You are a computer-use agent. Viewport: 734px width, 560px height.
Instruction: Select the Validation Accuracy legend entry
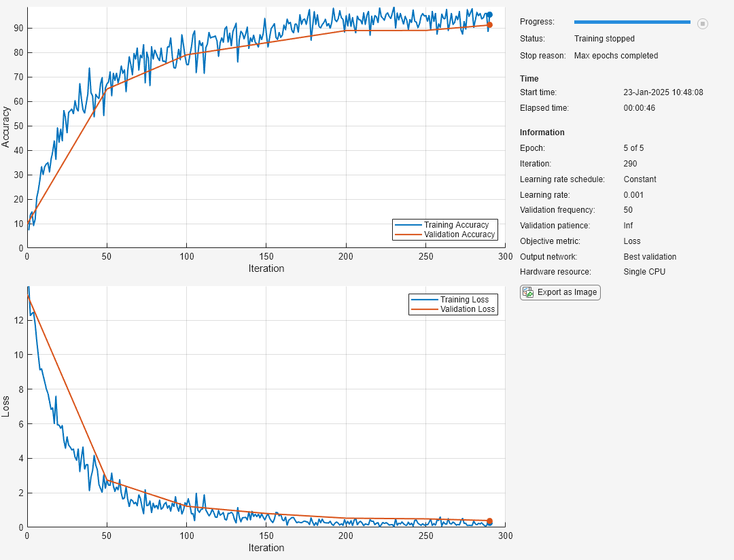pyautogui.click(x=444, y=234)
